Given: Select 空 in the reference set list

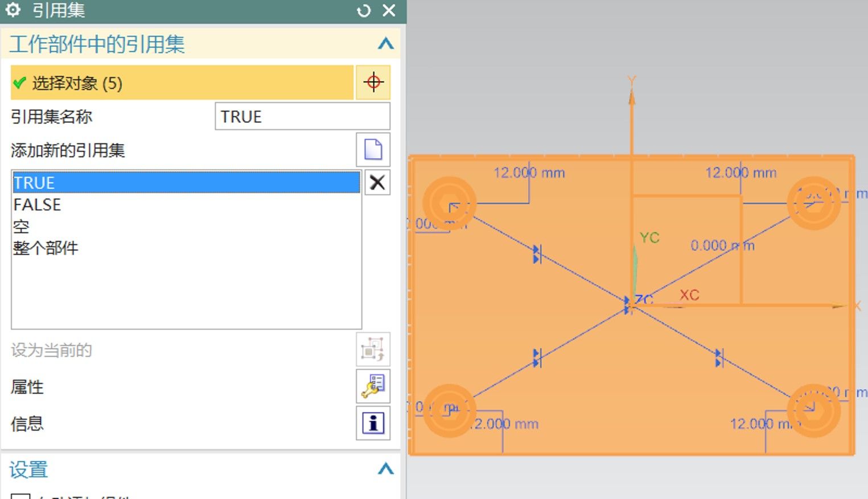Looking at the screenshot, I should 186,226.
